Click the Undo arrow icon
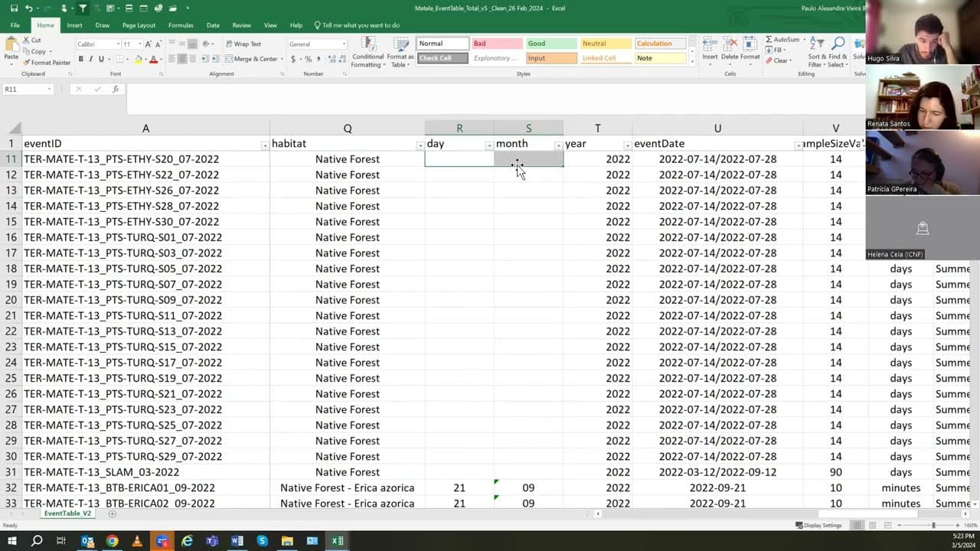 pos(28,8)
